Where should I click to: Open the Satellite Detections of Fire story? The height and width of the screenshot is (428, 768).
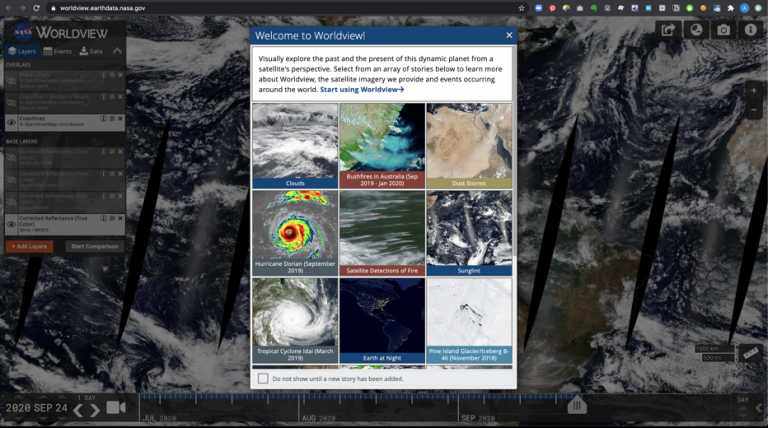pyautogui.click(x=382, y=233)
